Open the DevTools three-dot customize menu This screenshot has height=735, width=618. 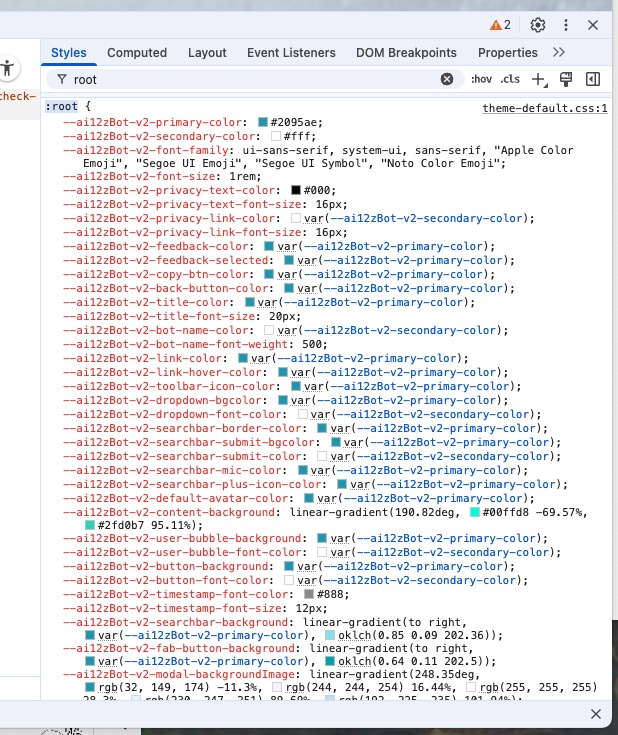point(566,25)
